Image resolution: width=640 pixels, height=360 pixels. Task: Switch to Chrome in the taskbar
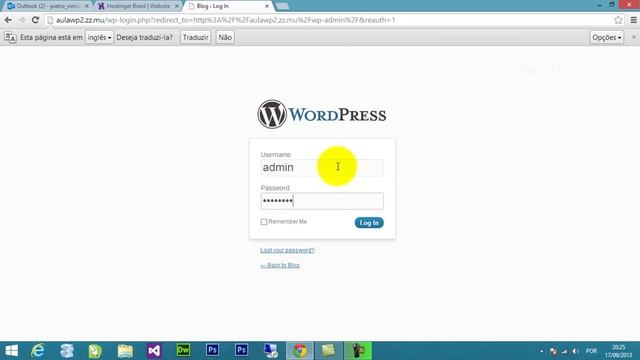300,351
